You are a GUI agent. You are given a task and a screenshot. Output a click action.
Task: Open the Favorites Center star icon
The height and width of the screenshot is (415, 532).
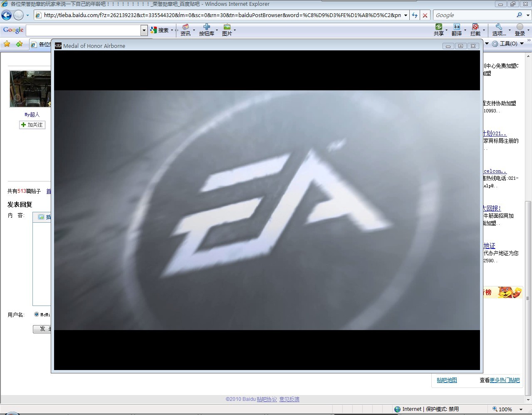click(x=7, y=44)
